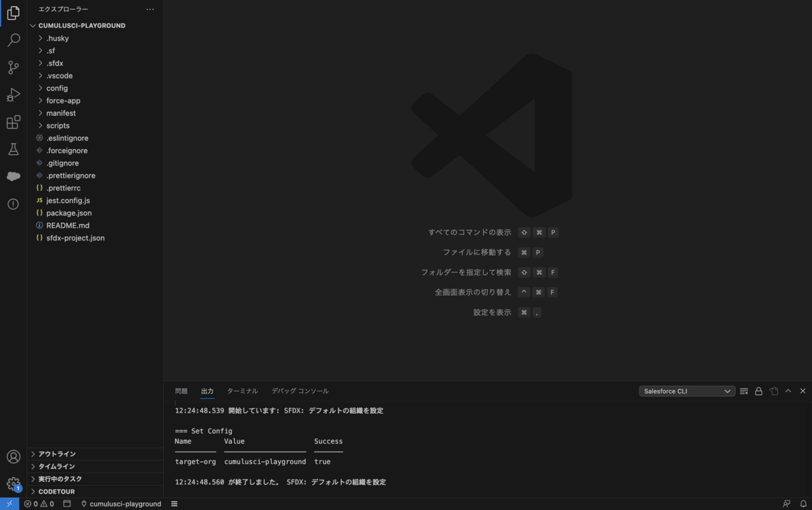Expand the .sf folder
The width and height of the screenshot is (812, 510).
tap(51, 51)
